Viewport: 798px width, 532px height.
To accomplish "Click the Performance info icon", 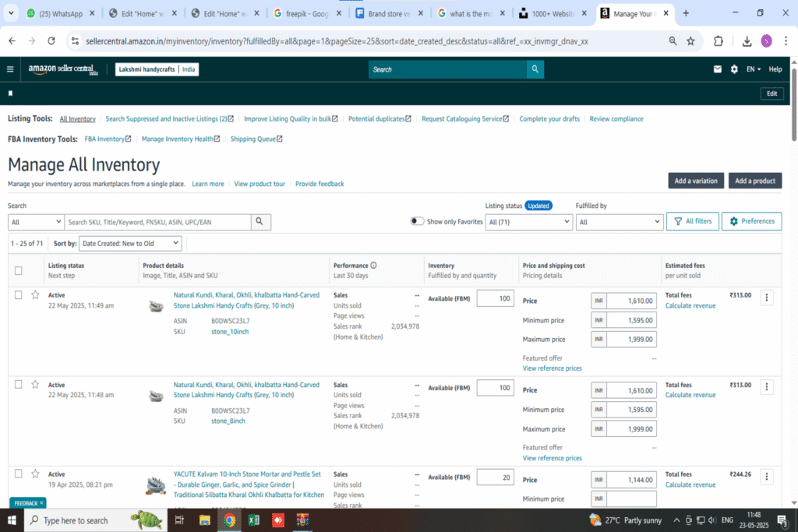I will click(373, 266).
